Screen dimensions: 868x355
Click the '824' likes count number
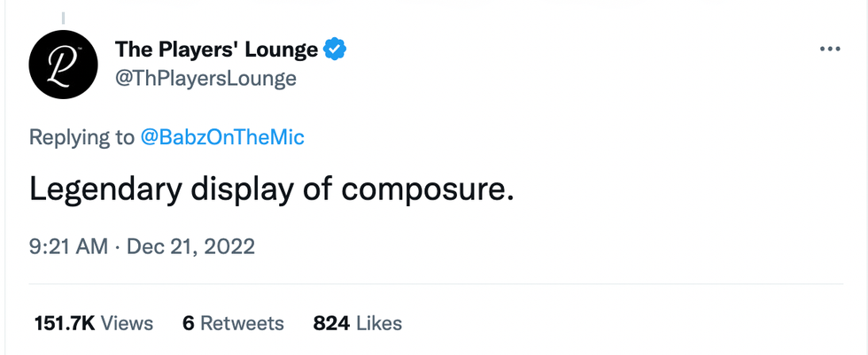(x=331, y=323)
